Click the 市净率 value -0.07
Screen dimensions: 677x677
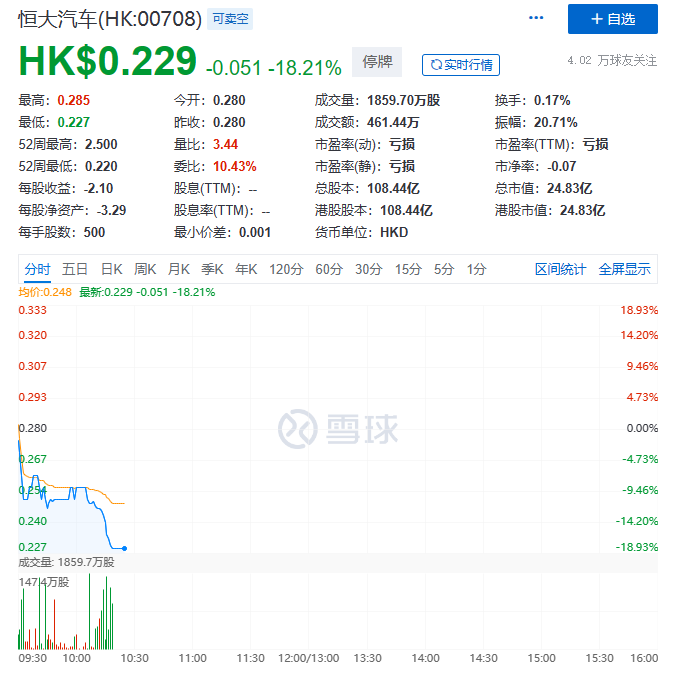(x=561, y=167)
